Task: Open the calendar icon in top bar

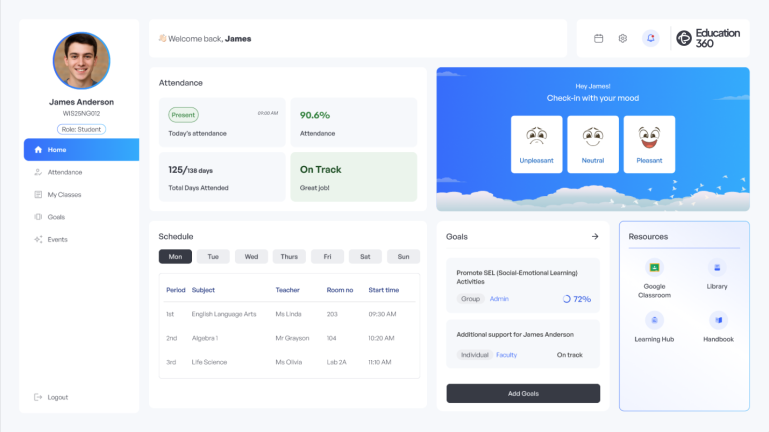Action: pyautogui.click(x=598, y=38)
